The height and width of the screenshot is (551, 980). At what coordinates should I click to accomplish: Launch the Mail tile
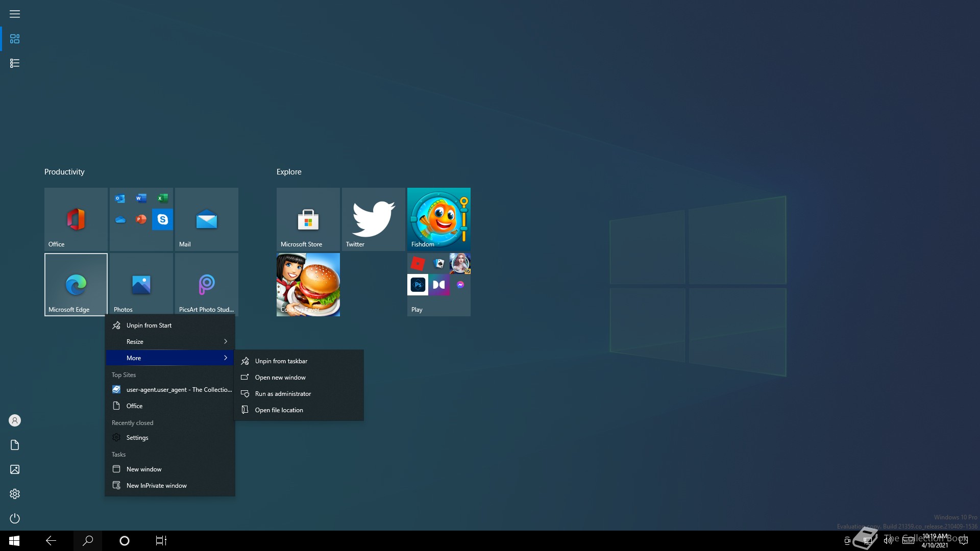206,219
